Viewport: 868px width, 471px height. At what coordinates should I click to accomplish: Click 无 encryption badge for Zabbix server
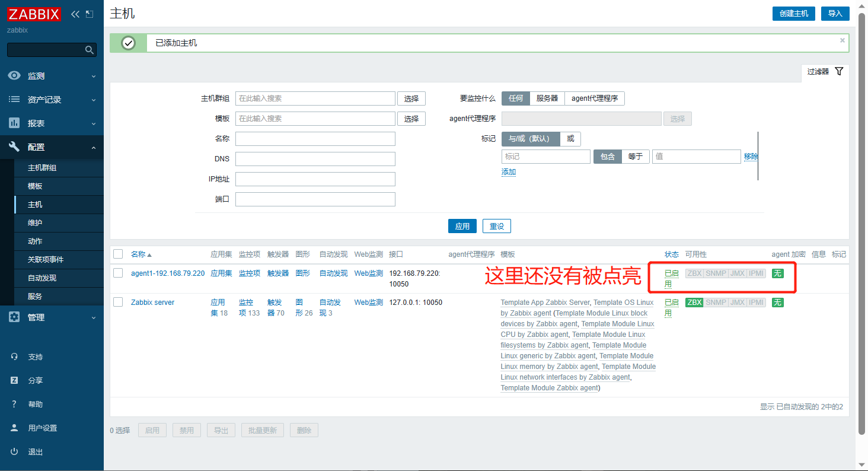coord(778,303)
